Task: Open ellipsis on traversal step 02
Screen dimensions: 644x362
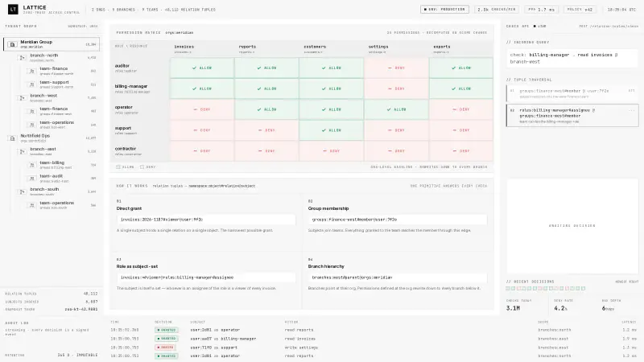Action: click(631, 110)
